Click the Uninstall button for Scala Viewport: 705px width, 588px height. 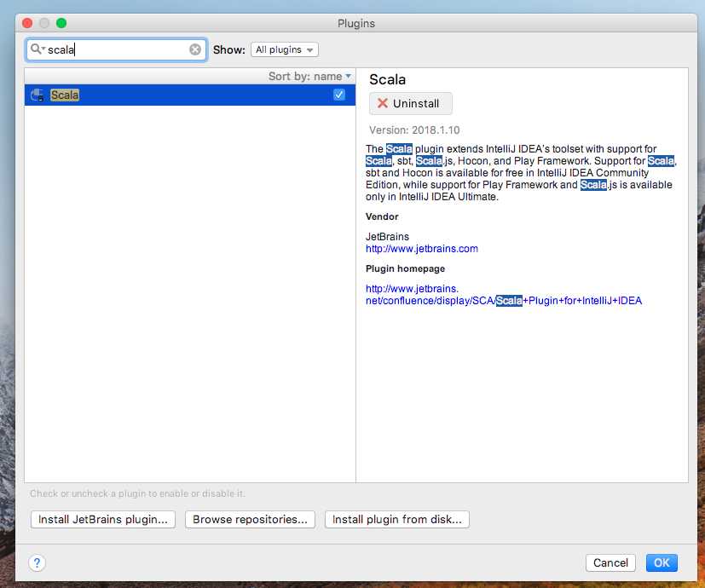coord(411,103)
